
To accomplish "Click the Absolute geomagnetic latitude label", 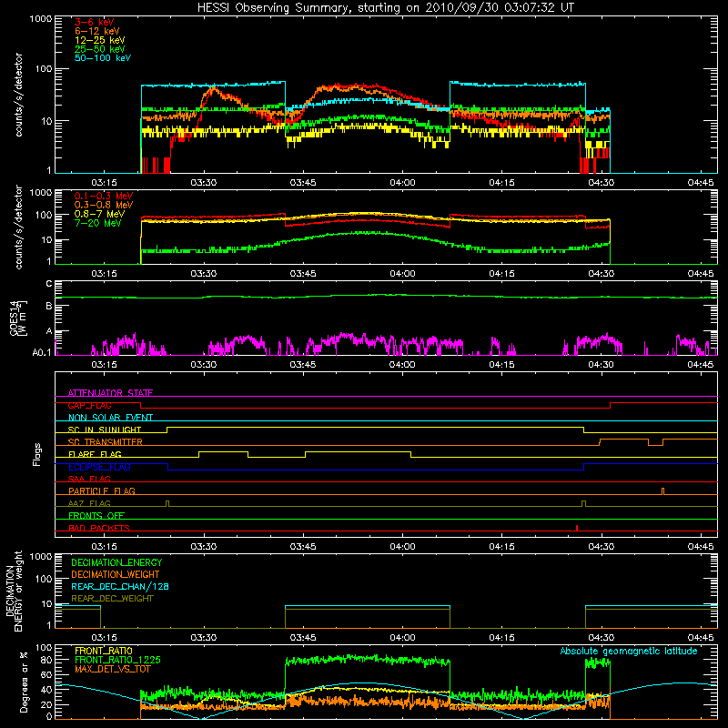I will tap(629, 651).
